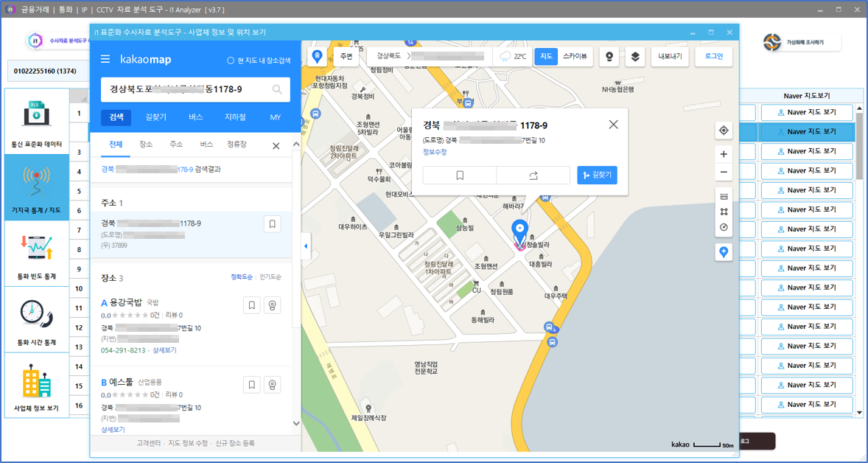
Task: Filter results by 정류장 tab
Action: tap(237, 145)
